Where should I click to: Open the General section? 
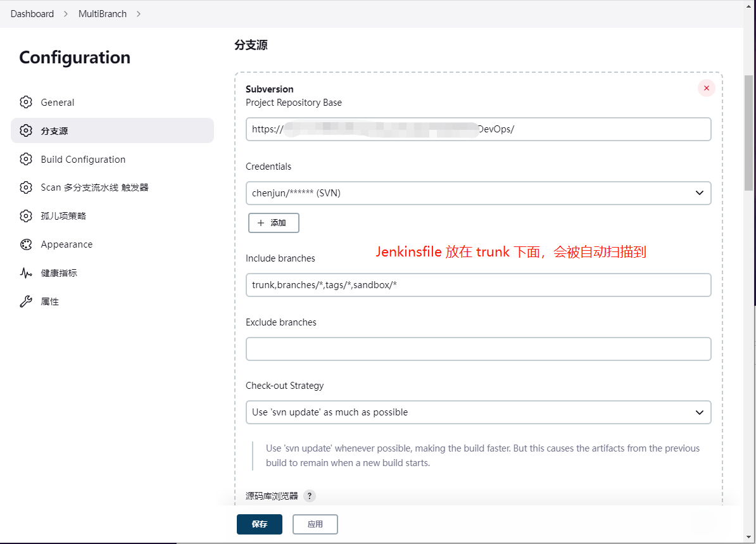coord(112,102)
